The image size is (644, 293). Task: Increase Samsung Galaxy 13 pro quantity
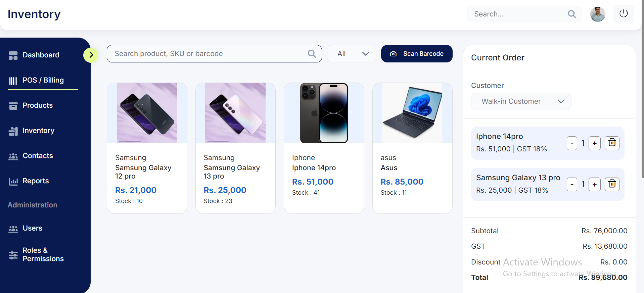pos(594,185)
